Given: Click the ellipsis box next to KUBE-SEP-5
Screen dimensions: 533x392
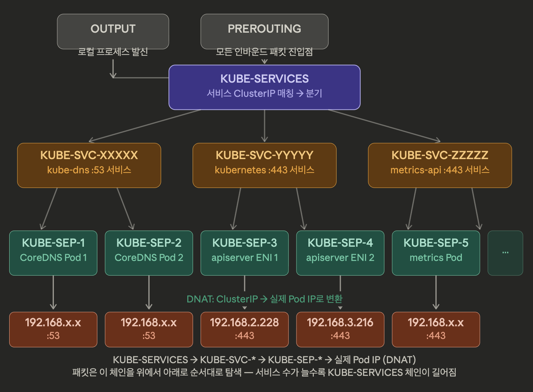Looking at the screenshot, I should (505, 253).
